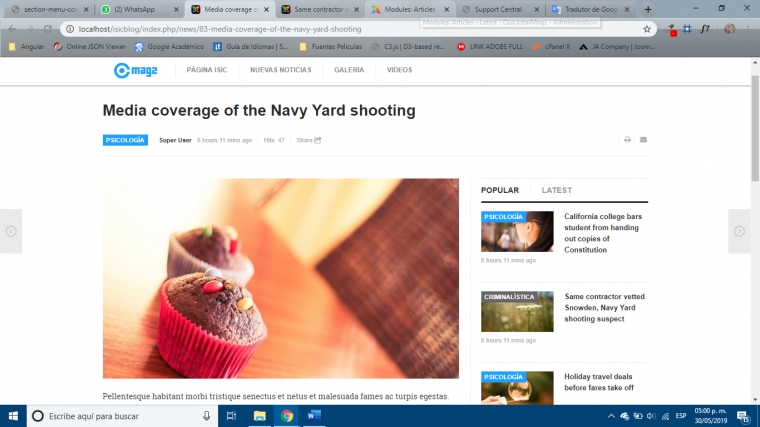This screenshot has width=760, height=427.
Task: Click the magz site logo
Action: click(x=135, y=70)
